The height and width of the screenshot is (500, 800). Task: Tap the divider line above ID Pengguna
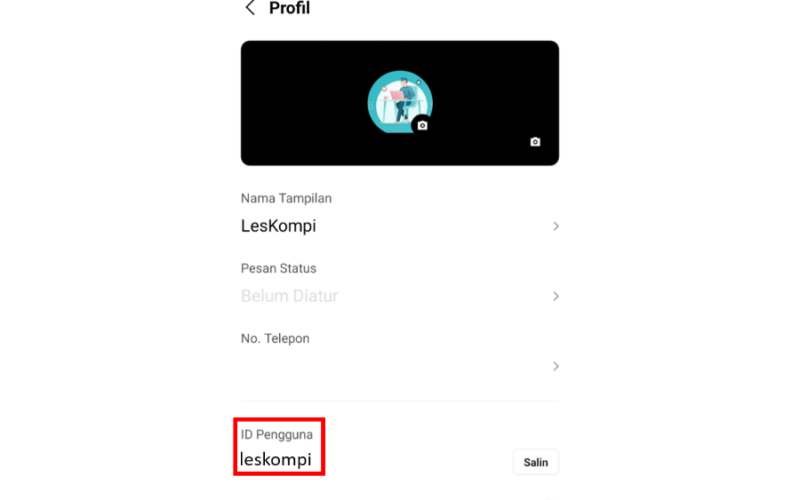click(400, 401)
